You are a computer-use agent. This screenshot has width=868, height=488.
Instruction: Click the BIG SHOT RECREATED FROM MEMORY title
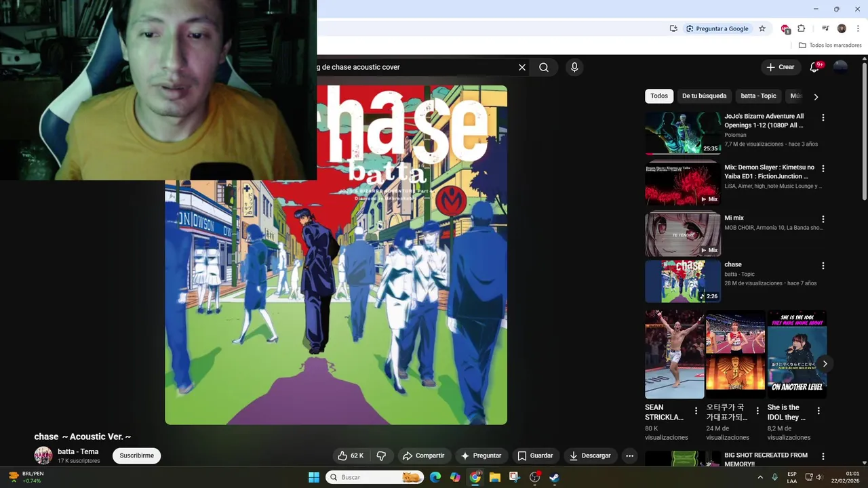(766, 460)
